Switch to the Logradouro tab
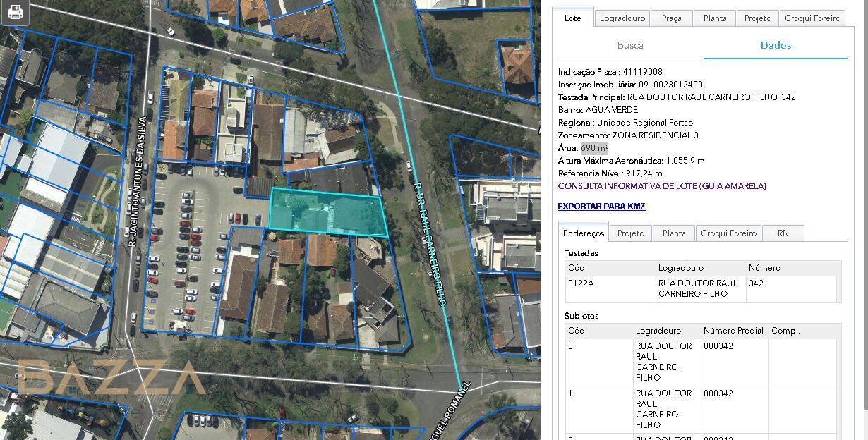 pyautogui.click(x=622, y=18)
